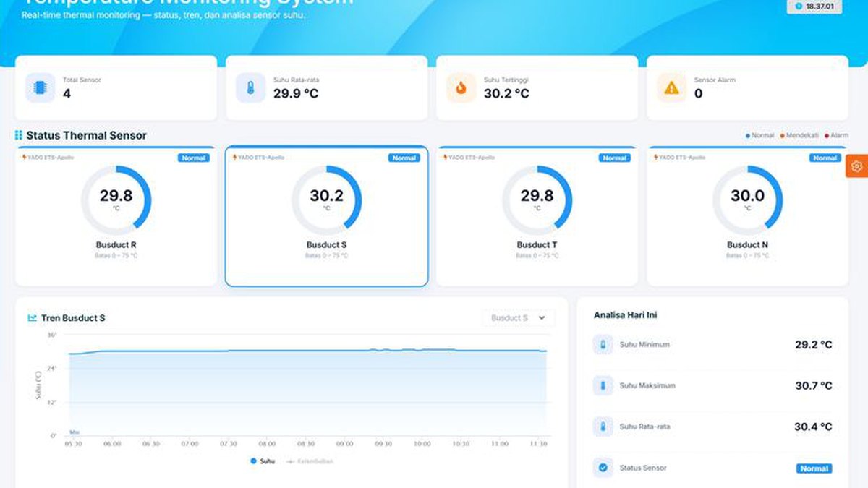Click the Suhu Minimum thermometer icon
This screenshot has width=868, height=488.
[603, 345]
